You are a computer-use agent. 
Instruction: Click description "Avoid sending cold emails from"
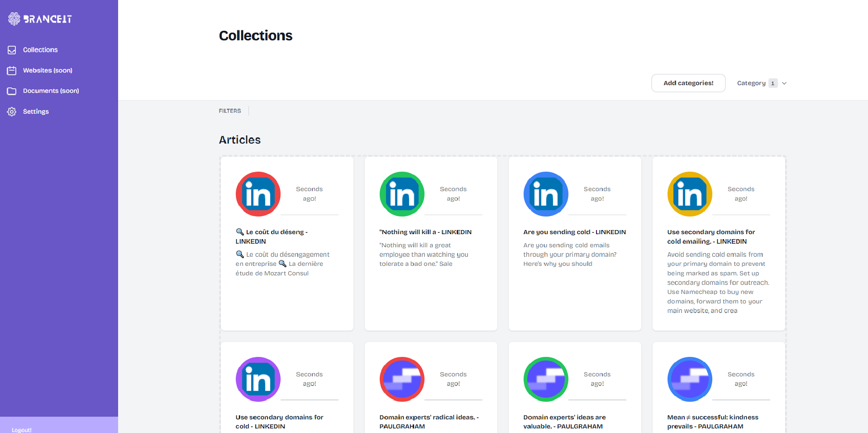pos(718,283)
